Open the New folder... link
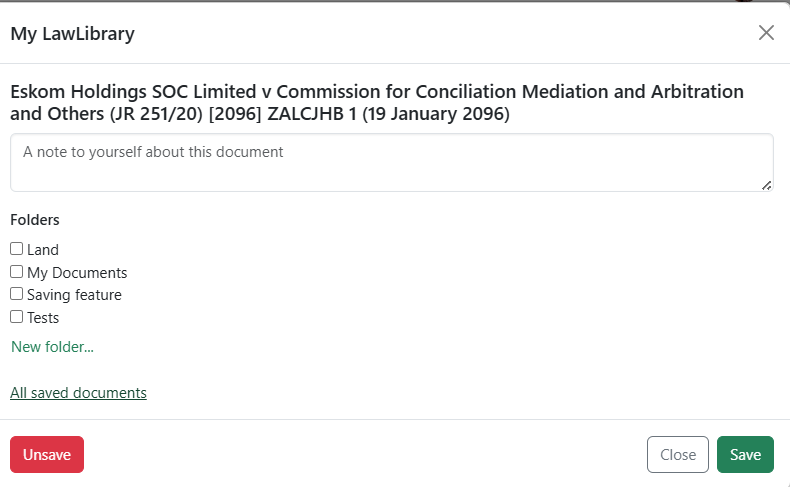Image resolution: width=790 pixels, height=487 pixels. (x=52, y=347)
